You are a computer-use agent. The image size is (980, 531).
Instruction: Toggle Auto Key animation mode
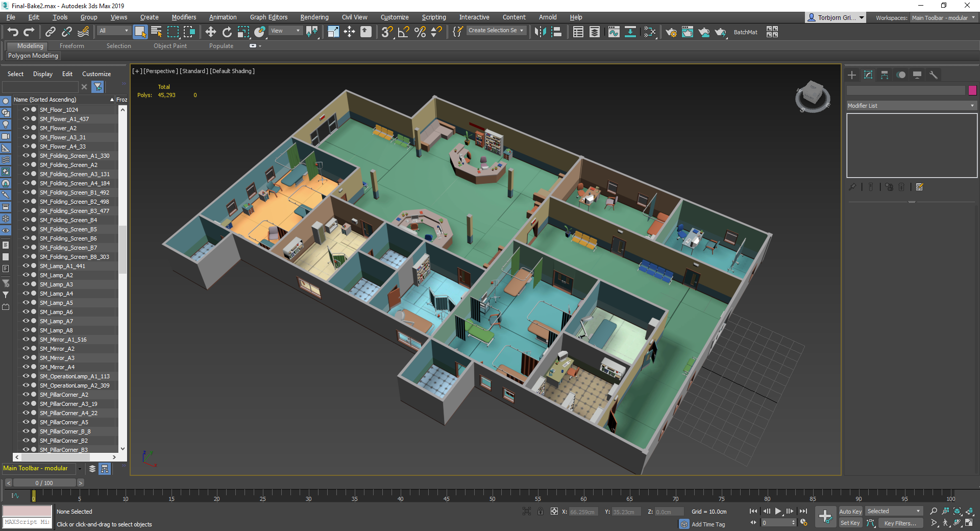tap(850, 512)
